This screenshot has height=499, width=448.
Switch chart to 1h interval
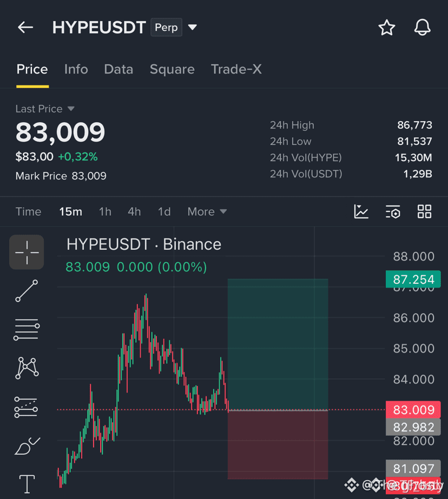point(105,211)
